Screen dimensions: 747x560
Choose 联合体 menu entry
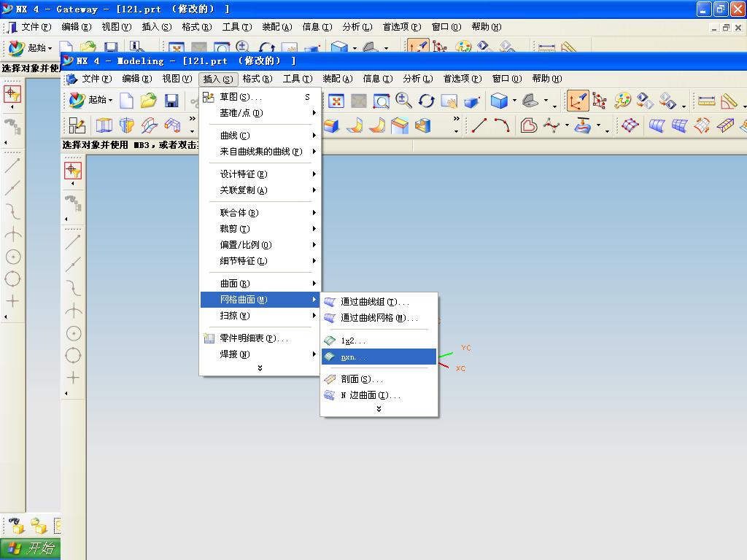tap(260, 213)
